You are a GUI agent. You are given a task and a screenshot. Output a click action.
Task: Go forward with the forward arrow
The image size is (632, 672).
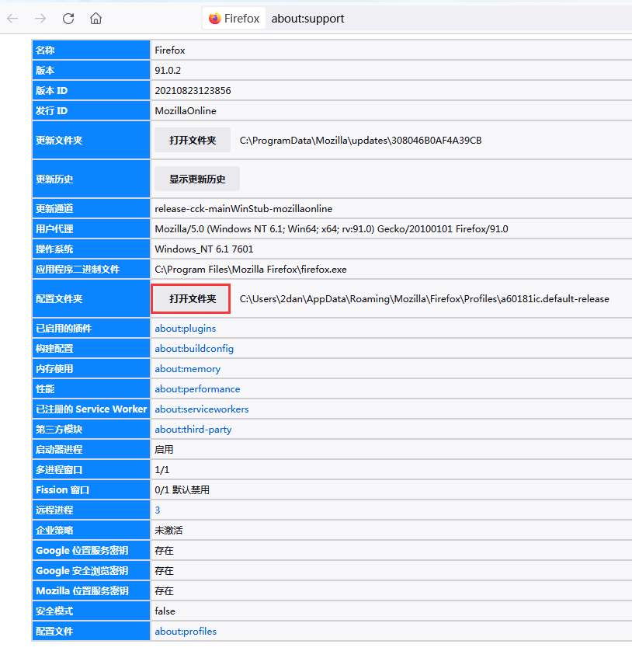40,19
